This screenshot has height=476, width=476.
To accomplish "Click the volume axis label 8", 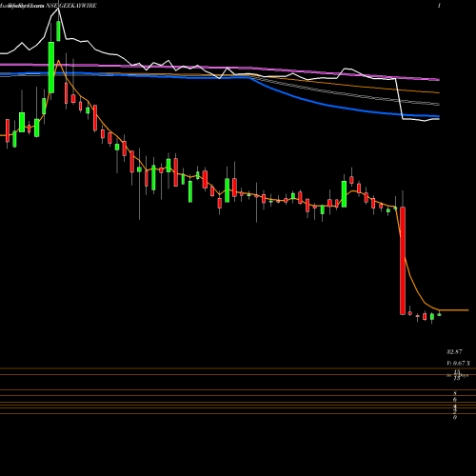I will tap(455, 393).
